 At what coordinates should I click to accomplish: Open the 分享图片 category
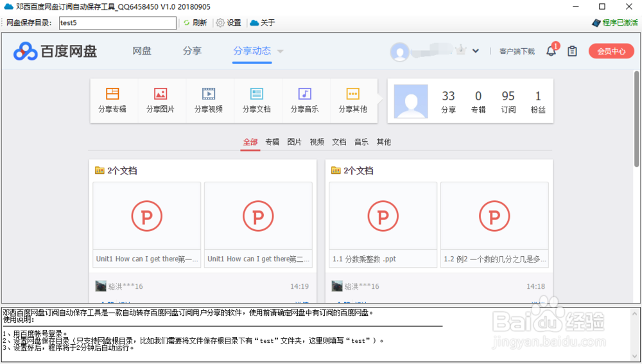pyautogui.click(x=160, y=101)
